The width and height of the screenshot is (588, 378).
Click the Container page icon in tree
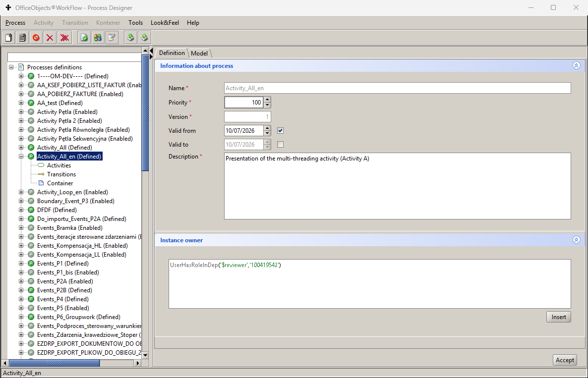tap(41, 183)
